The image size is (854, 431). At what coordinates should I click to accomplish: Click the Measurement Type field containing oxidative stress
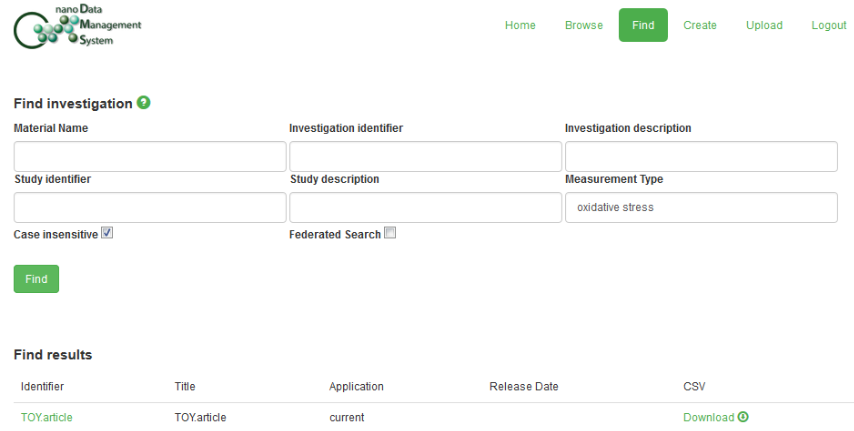coord(701,207)
